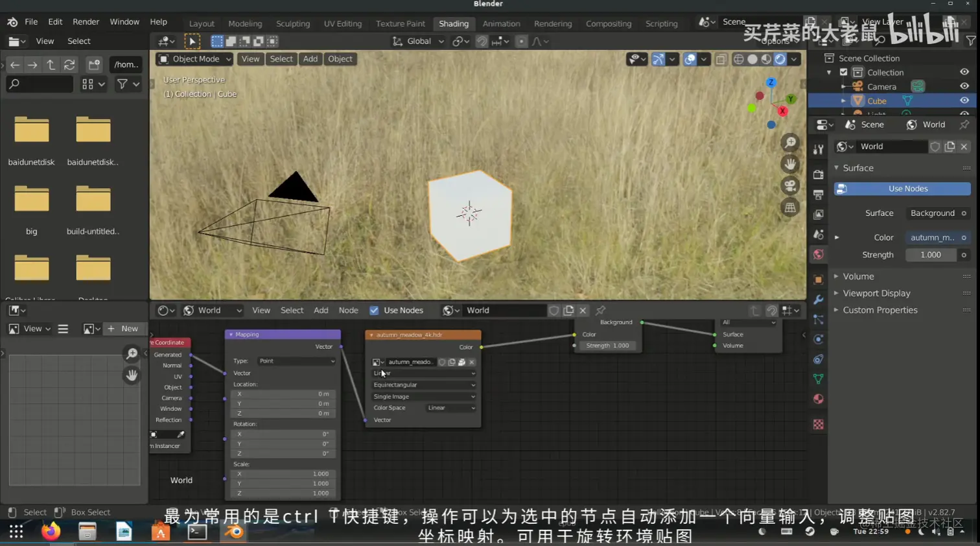Unlink image in autumn_meadow node
Viewport: 980px width, 546px height.
pos(472,362)
